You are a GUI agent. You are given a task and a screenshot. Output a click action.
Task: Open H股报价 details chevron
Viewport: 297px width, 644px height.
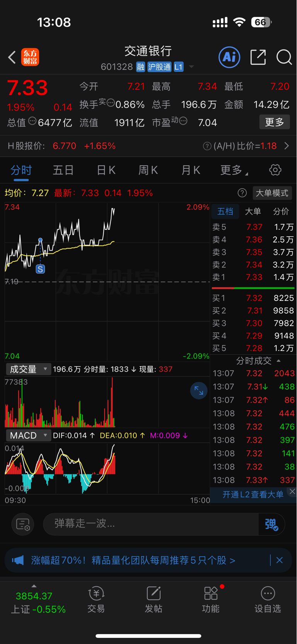(287, 146)
